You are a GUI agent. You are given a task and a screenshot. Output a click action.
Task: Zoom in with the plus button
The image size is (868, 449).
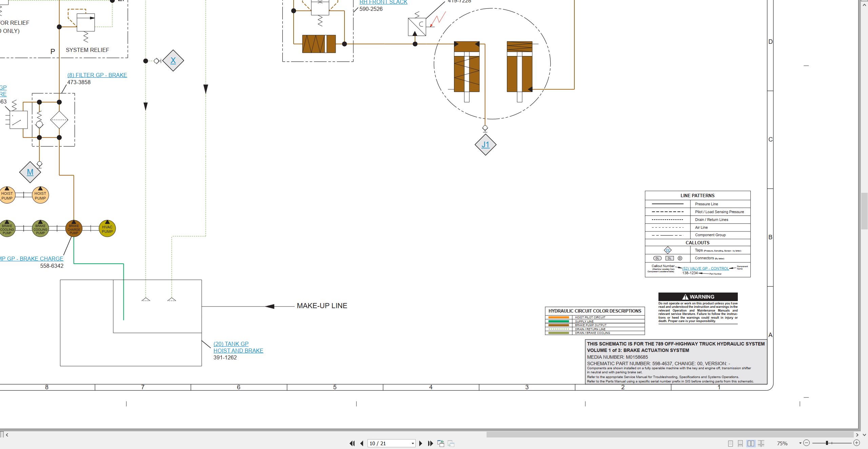coord(857,443)
